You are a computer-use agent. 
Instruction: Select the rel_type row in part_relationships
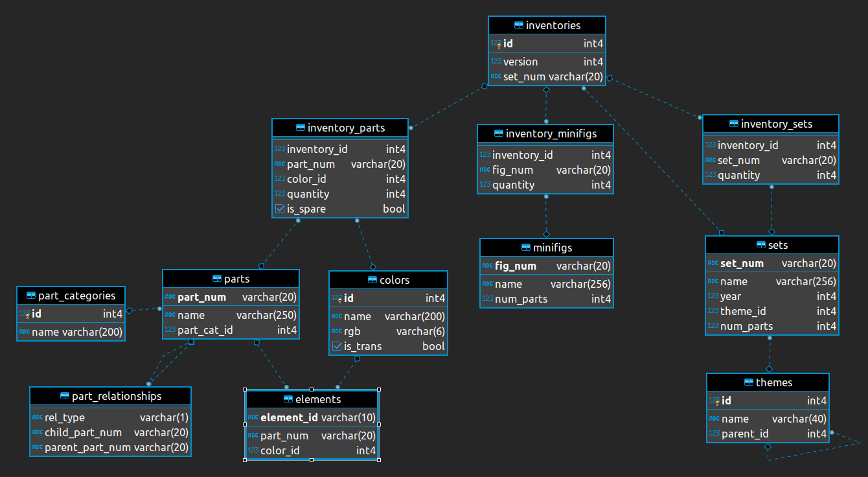tap(110, 417)
